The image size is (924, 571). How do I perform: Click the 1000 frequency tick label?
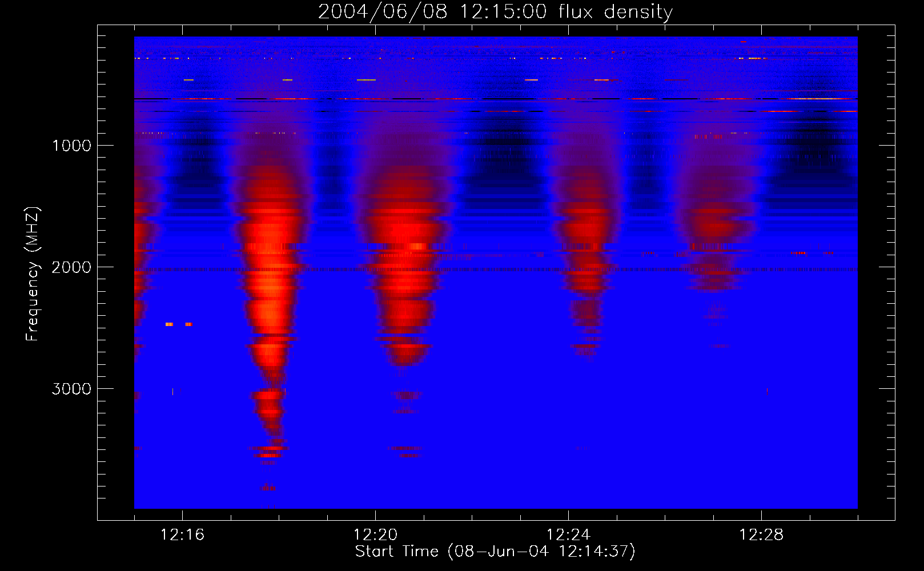click(71, 146)
